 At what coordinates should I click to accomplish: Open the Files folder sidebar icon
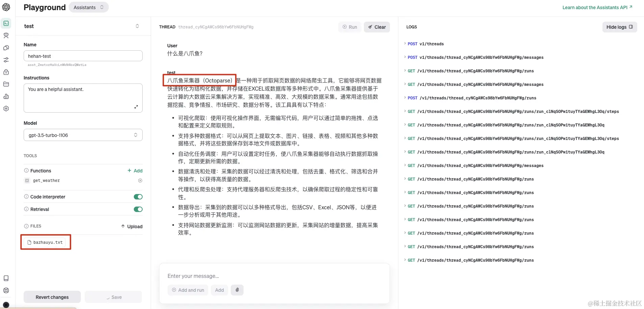click(x=6, y=84)
